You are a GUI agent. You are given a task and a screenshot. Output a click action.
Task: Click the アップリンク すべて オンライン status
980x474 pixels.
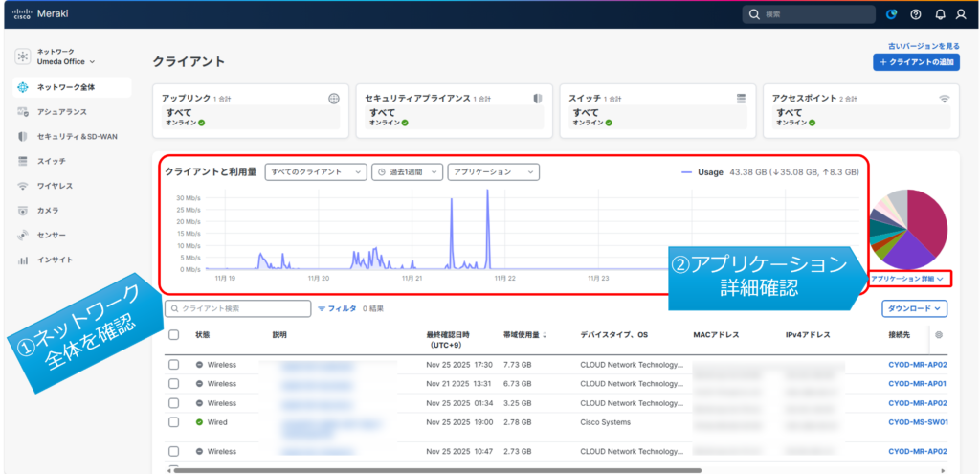pos(250,117)
